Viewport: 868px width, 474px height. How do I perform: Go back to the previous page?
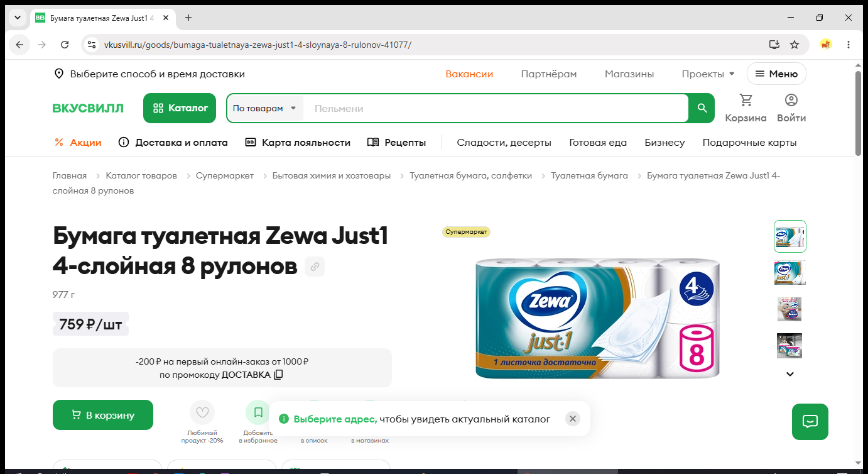click(x=19, y=45)
